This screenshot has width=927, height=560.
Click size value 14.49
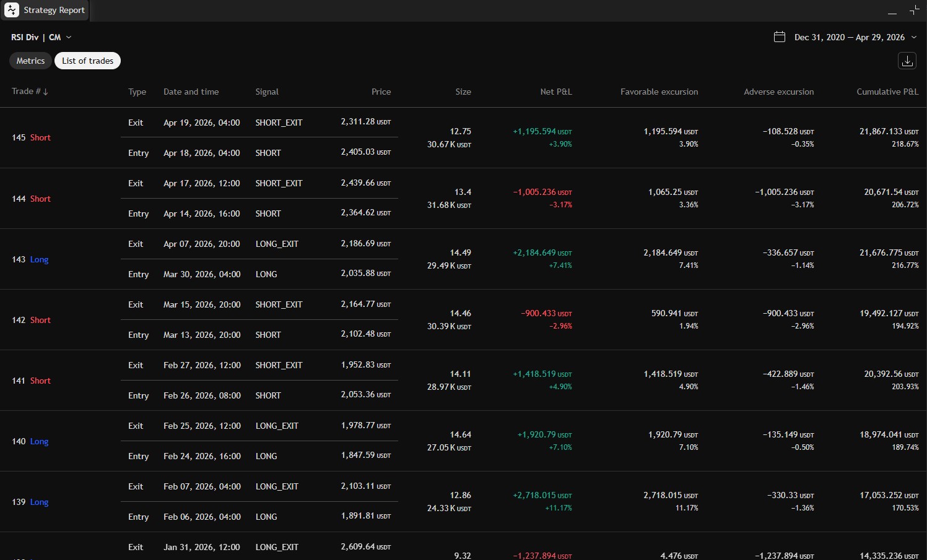[460, 252]
